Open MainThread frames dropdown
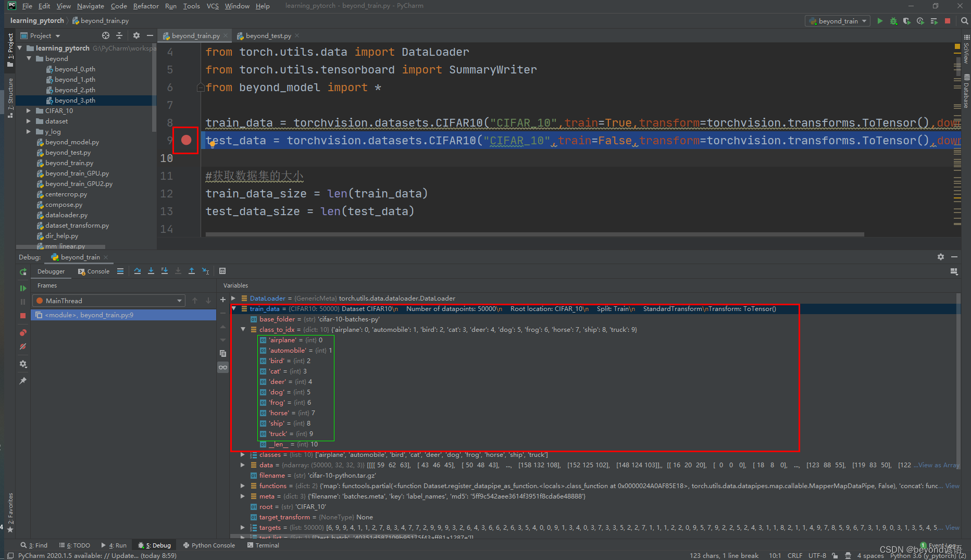The width and height of the screenshot is (971, 560). coord(109,301)
